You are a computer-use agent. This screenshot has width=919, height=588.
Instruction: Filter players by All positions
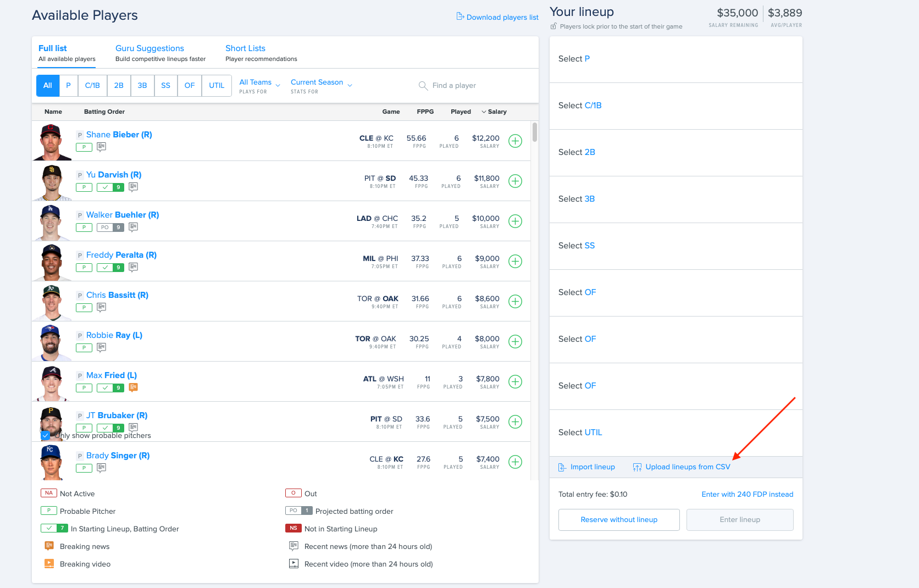tap(48, 86)
